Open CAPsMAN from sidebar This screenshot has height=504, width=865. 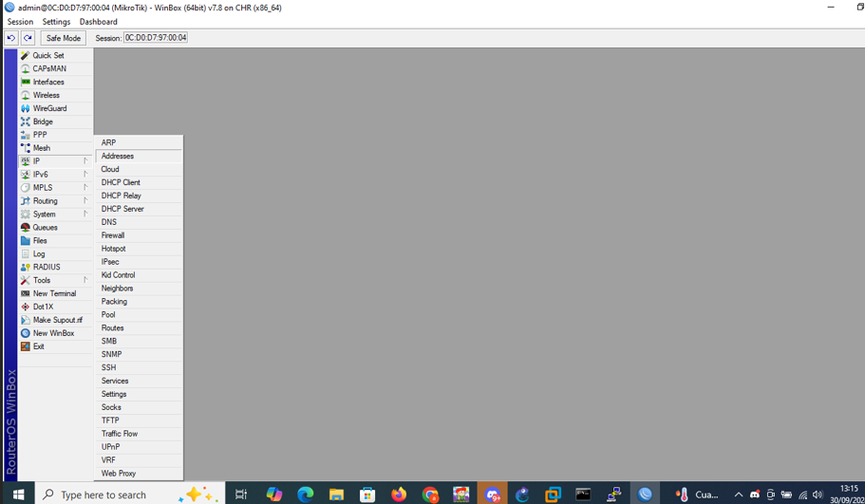(x=55, y=68)
